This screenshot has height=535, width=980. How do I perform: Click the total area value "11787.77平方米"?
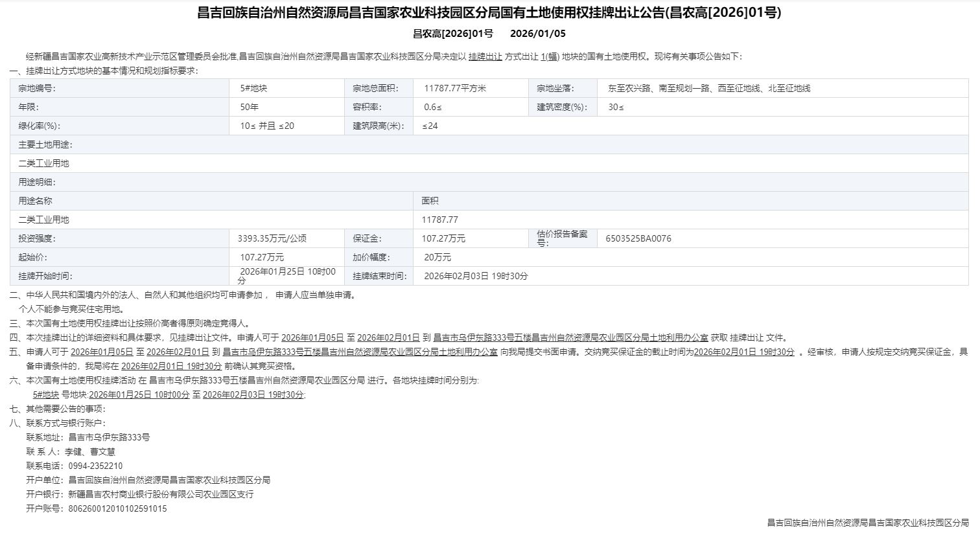455,88
